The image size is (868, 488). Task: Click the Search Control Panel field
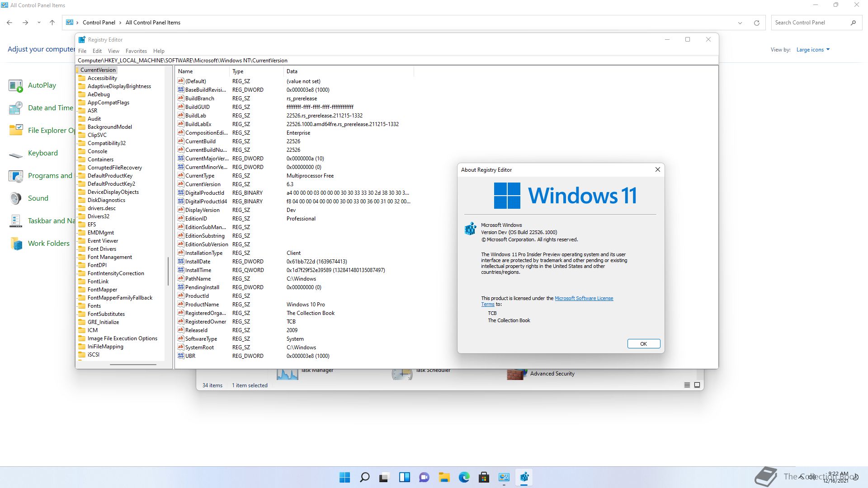click(809, 23)
